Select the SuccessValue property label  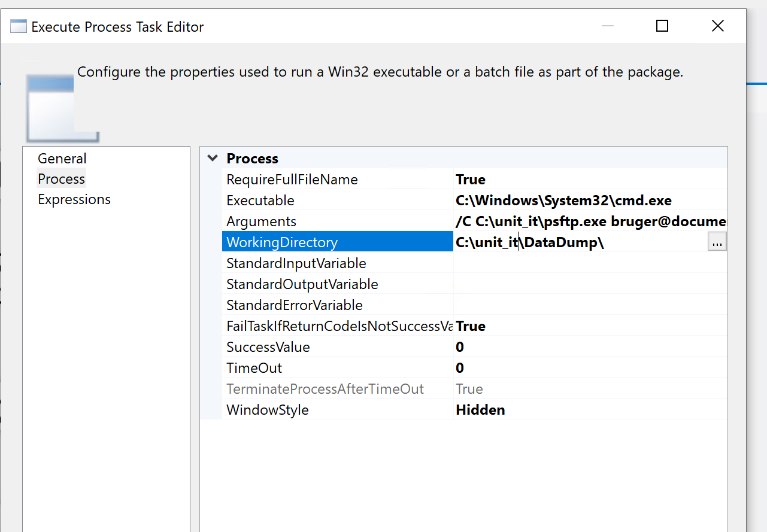pos(268,347)
